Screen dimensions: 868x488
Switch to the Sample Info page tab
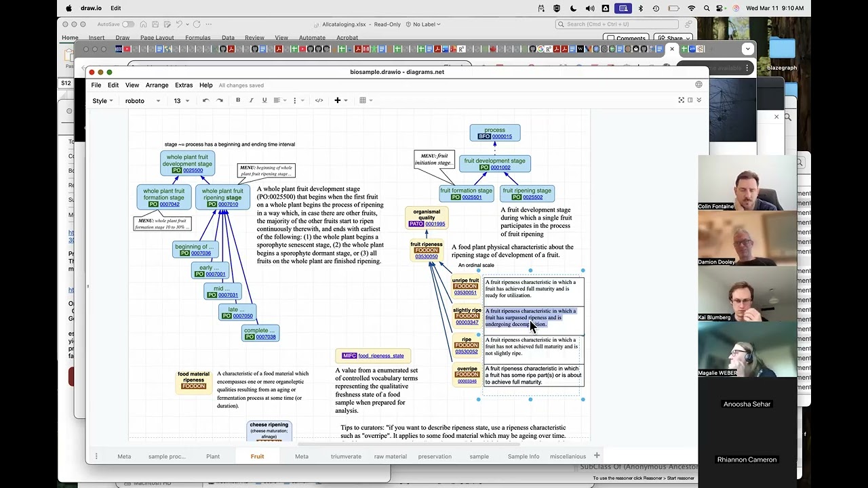click(x=524, y=456)
